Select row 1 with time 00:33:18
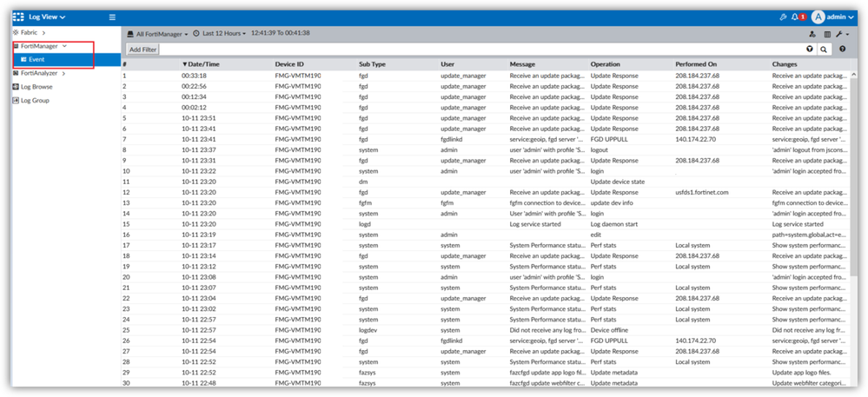 (486, 76)
